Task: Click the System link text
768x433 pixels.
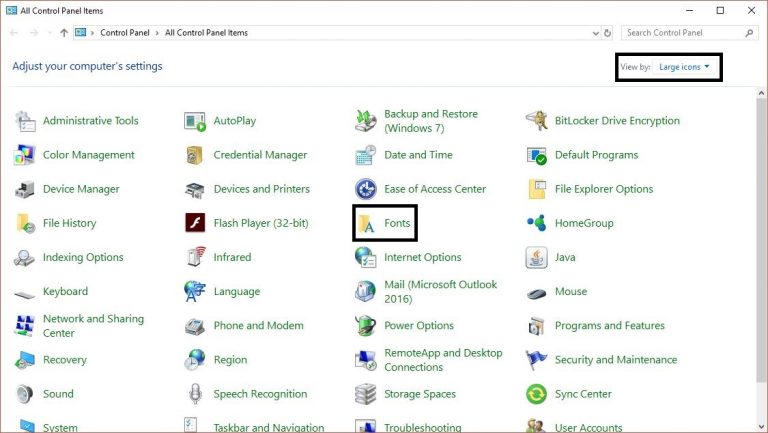Action: 60,428
